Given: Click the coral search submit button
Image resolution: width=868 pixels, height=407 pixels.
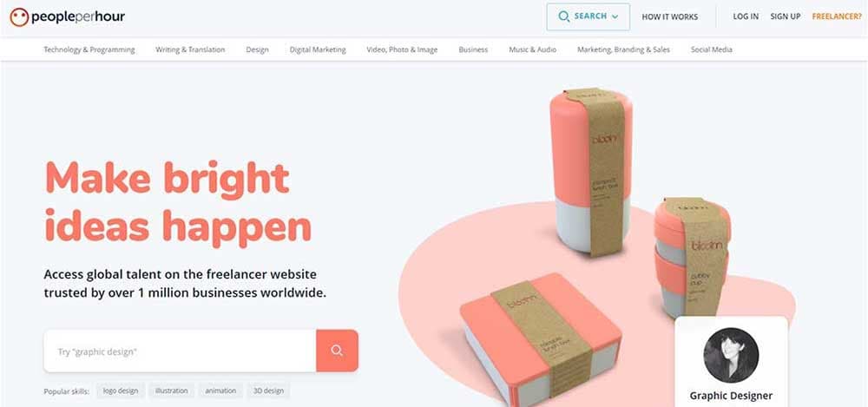Looking at the screenshot, I should point(337,351).
